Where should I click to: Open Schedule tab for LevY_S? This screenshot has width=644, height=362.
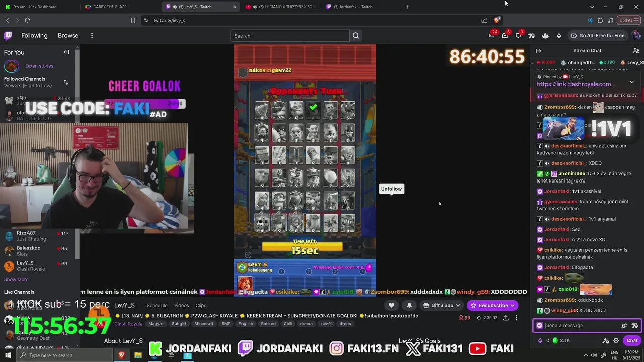pos(157,305)
